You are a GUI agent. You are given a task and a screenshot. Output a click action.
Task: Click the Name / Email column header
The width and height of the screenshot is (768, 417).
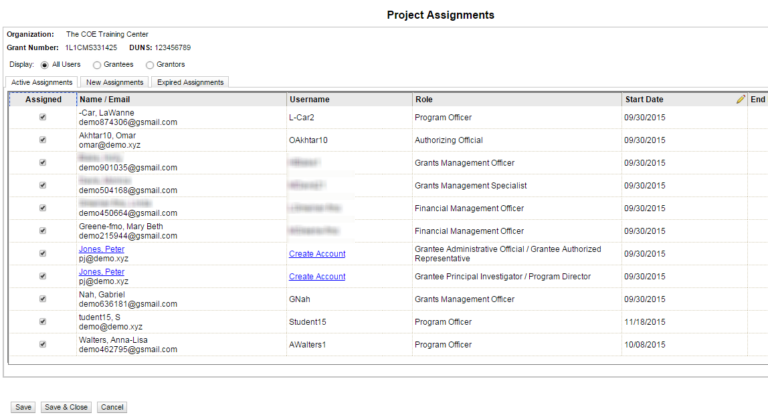[x=104, y=100]
